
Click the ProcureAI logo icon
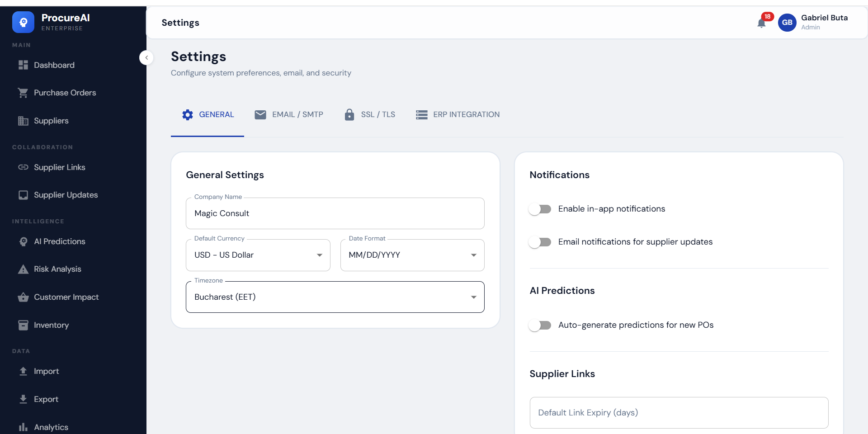click(x=23, y=22)
